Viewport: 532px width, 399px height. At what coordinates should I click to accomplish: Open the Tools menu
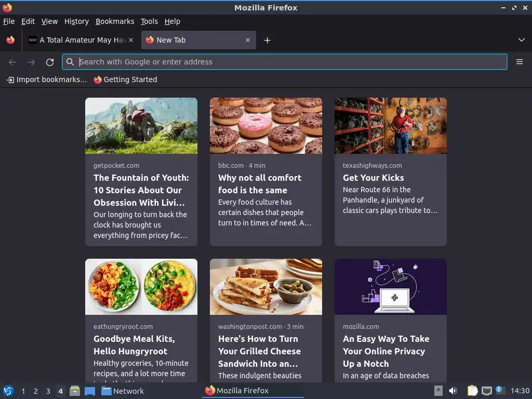(x=149, y=21)
